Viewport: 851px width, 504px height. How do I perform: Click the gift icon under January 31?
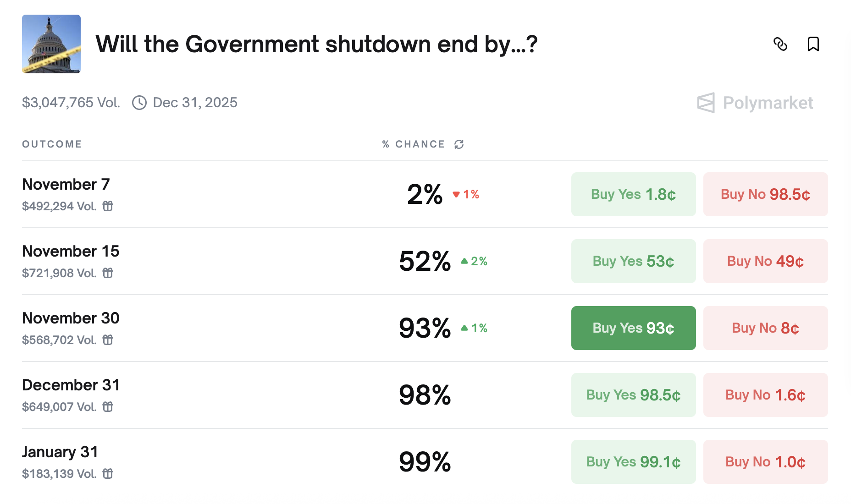(x=108, y=474)
